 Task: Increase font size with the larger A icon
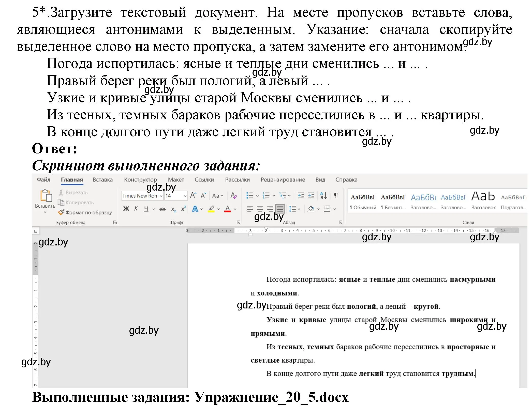(193, 195)
